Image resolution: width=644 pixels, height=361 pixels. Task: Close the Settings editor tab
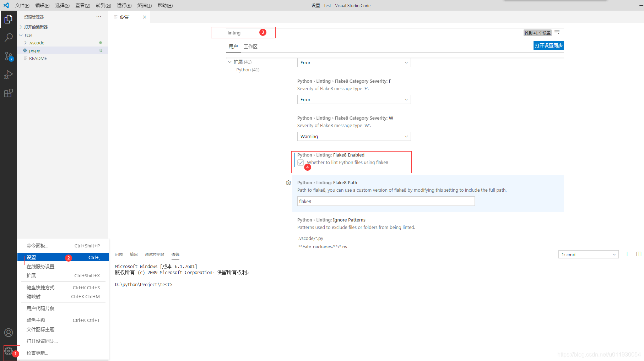[x=145, y=17]
